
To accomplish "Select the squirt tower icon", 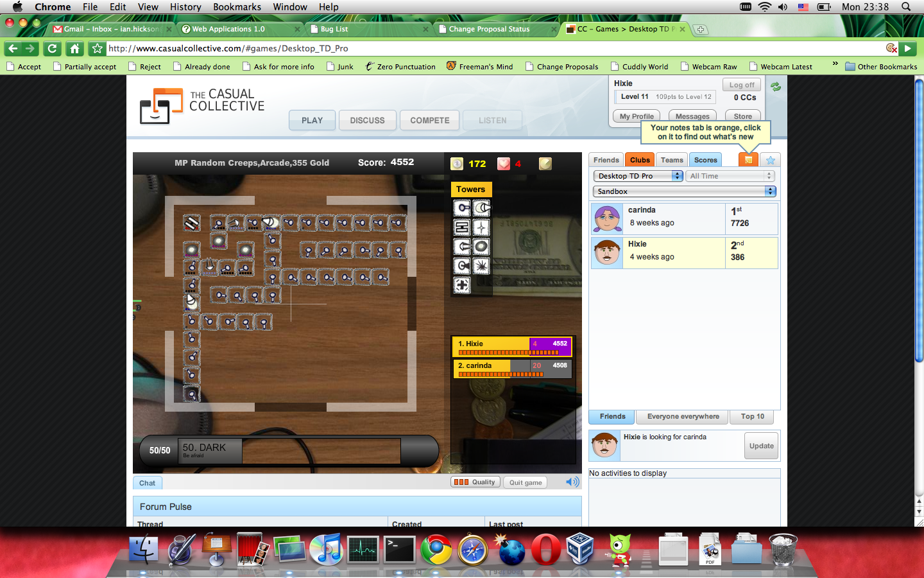I will point(481,208).
